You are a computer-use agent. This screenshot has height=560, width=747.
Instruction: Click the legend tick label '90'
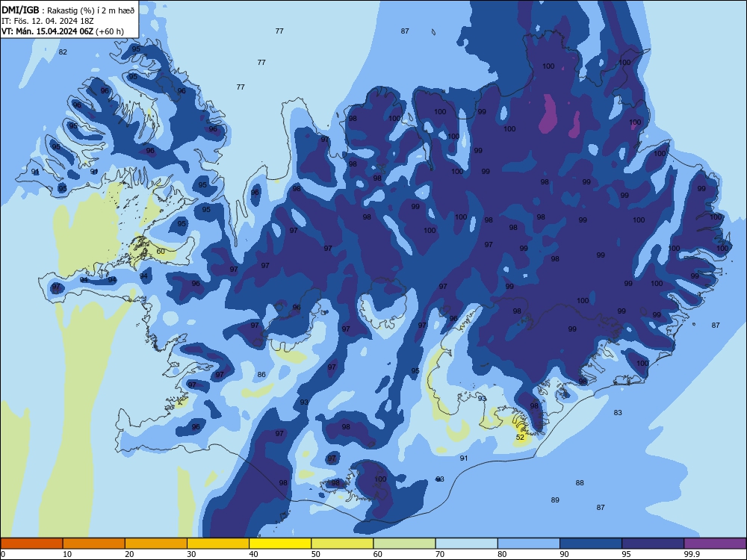click(x=564, y=554)
